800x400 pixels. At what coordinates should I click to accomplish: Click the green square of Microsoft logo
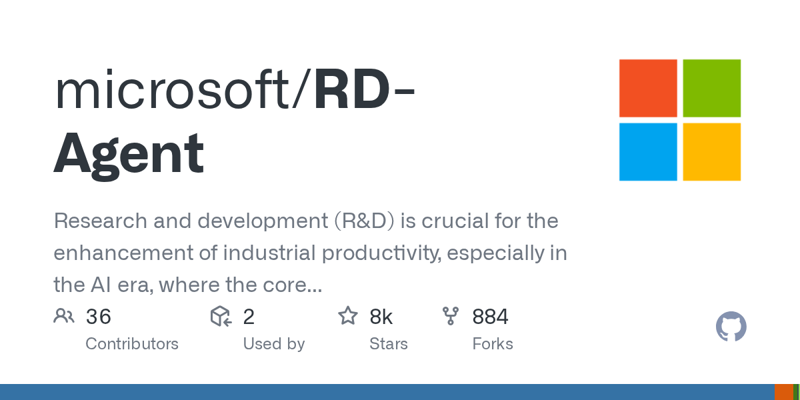point(711,88)
